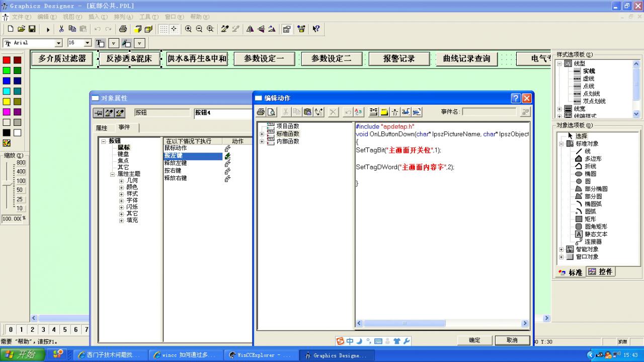This screenshot has height=362, width=644.
Task: Click the New picture icon in toolbar
Action: click(10, 29)
